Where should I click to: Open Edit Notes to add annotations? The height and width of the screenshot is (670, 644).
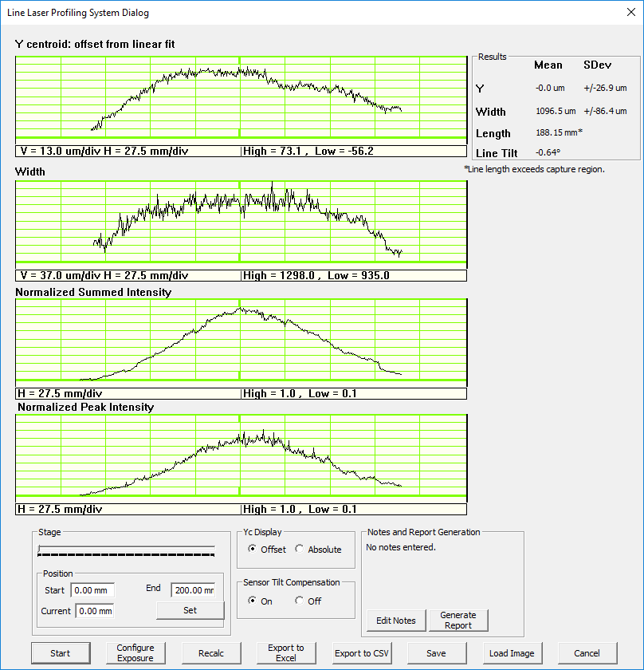pos(395,620)
